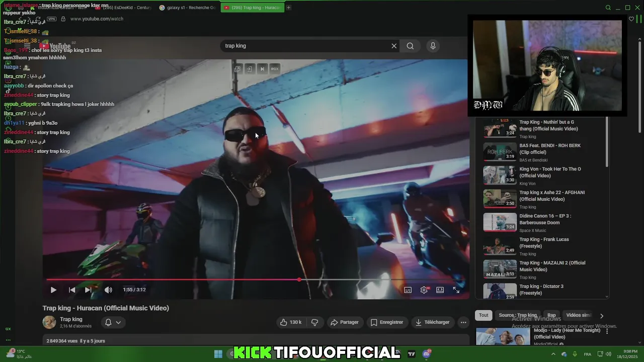Open BA5 Feat. BENDI - ROH BERK thumbnail
The width and height of the screenshot is (644, 362).
(500, 152)
